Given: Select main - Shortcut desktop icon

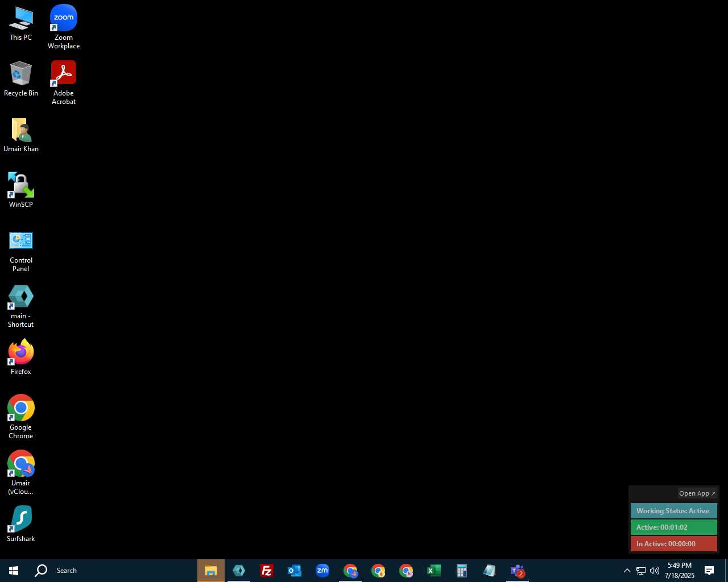Looking at the screenshot, I should pos(21,306).
